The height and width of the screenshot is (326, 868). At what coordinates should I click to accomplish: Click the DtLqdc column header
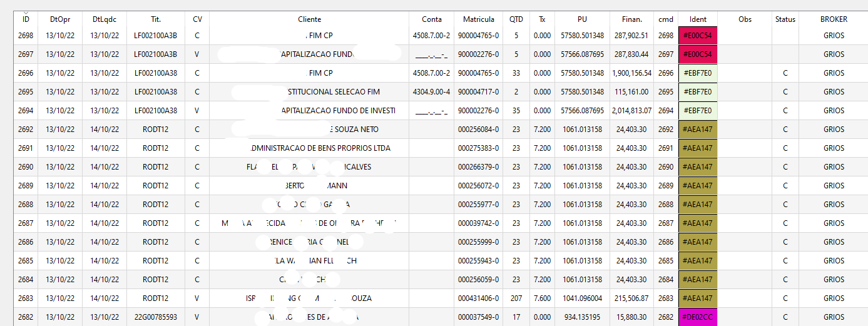click(x=105, y=19)
